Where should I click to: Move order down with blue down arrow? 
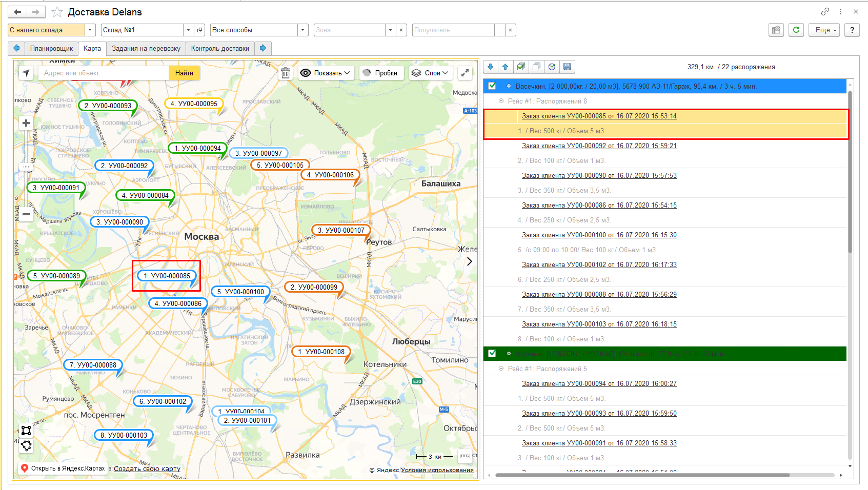click(x=491, y=67)
